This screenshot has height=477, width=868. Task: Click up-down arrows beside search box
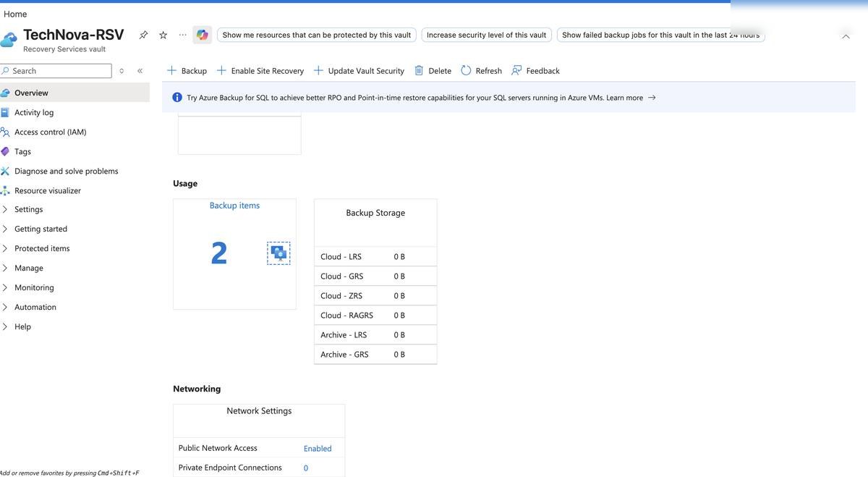pos(122,71)
